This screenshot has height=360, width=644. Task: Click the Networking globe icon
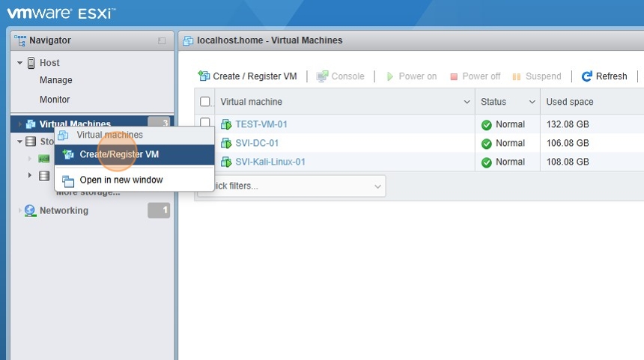point(30,210)
